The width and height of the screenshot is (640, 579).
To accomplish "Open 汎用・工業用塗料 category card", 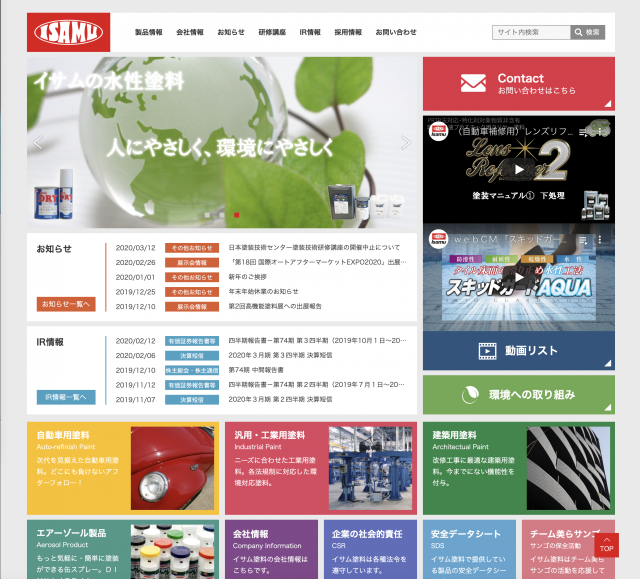I will point(321,468).
